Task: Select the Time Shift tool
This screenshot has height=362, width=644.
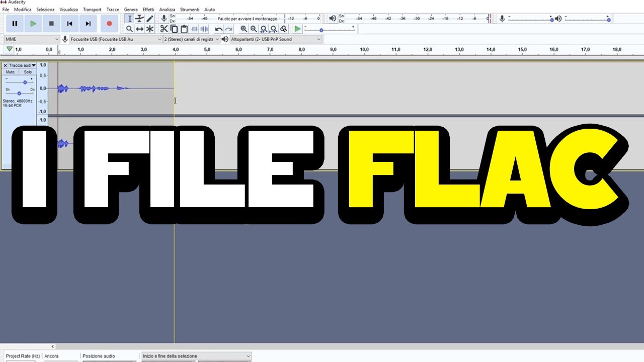Action: coord(139,29)
